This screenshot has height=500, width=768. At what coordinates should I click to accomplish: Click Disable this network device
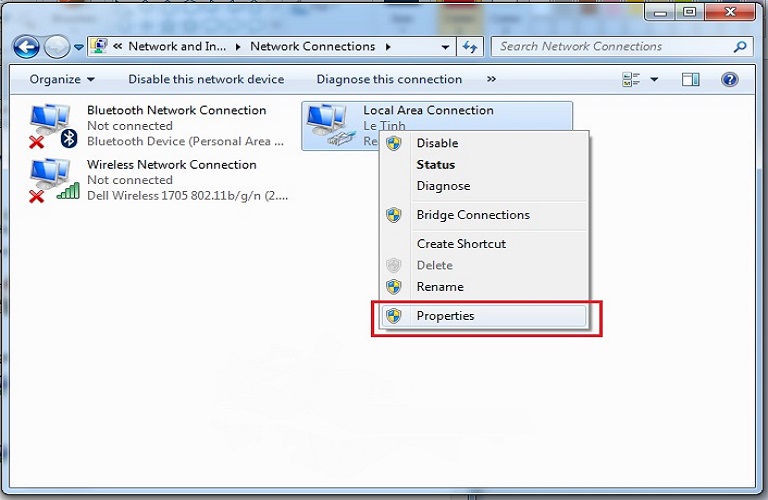coord(206,79)
